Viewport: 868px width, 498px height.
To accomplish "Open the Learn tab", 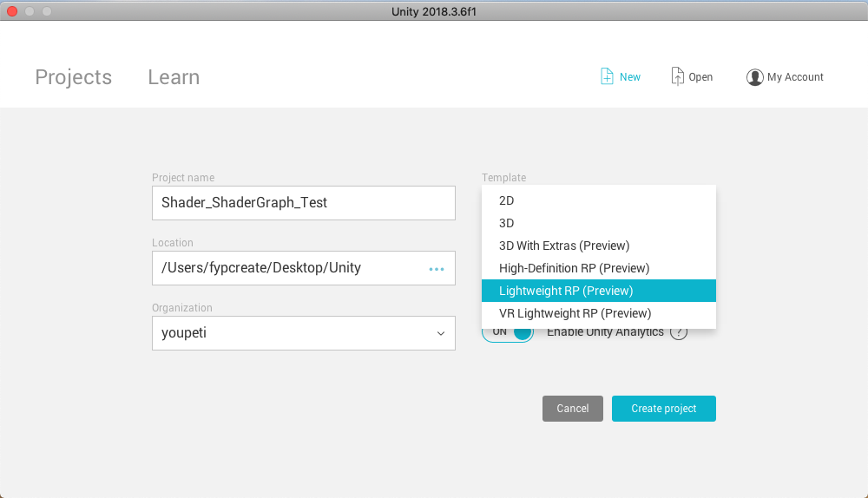I will 174,77.
